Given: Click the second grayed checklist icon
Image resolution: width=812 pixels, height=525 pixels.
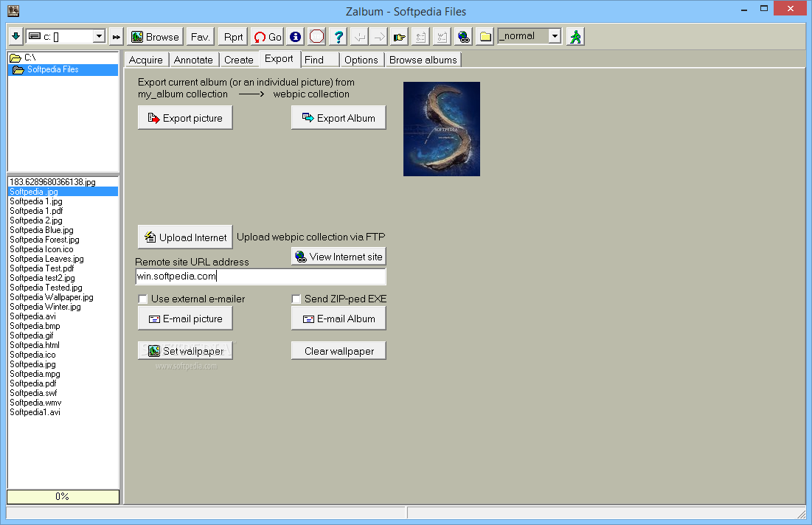Looking at the screenshot, I should (x=442, y=37).
